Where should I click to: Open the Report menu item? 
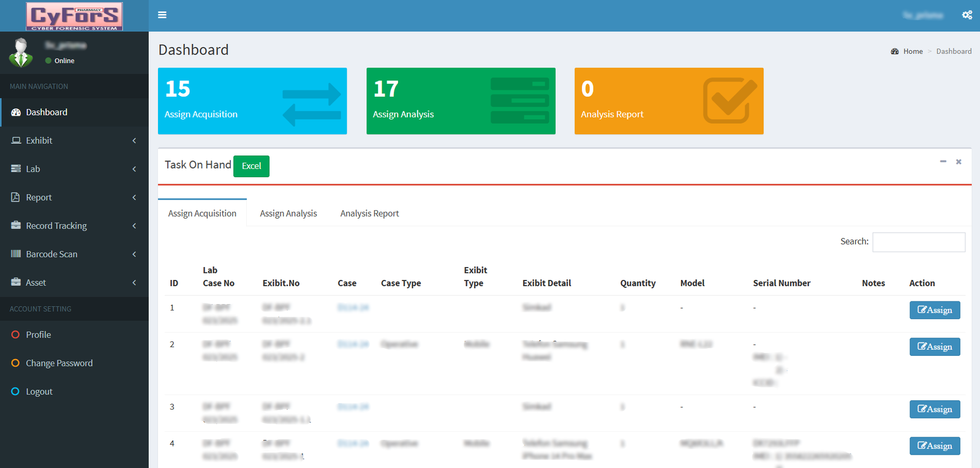click(x=74, y=197)
